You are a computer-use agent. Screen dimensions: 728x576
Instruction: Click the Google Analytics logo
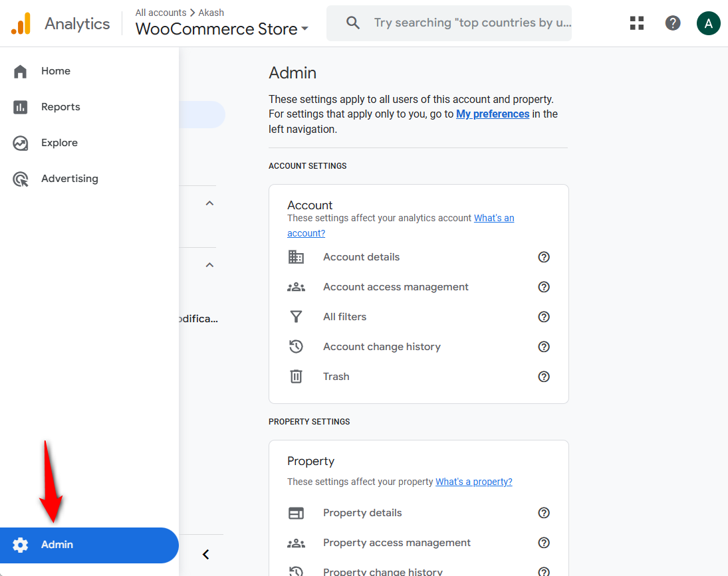coord(21,23)
